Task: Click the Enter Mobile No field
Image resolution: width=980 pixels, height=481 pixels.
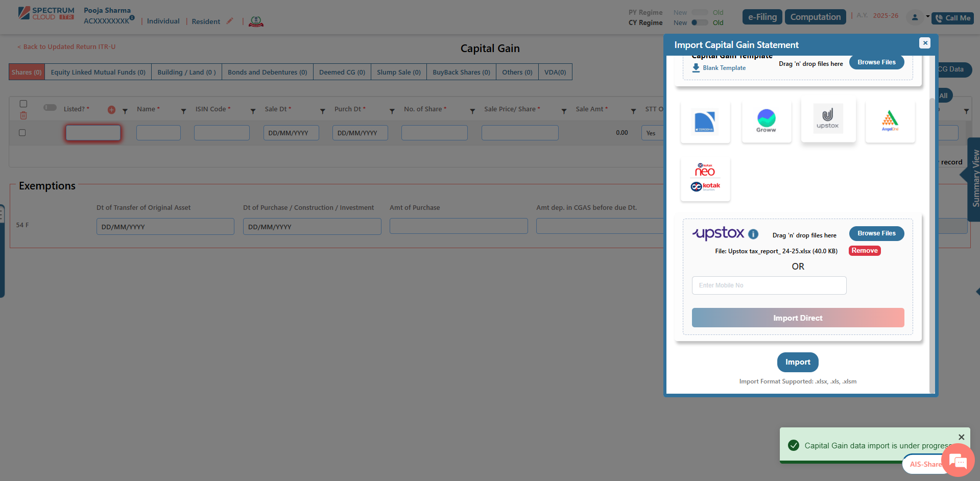Action: point(769,285)
